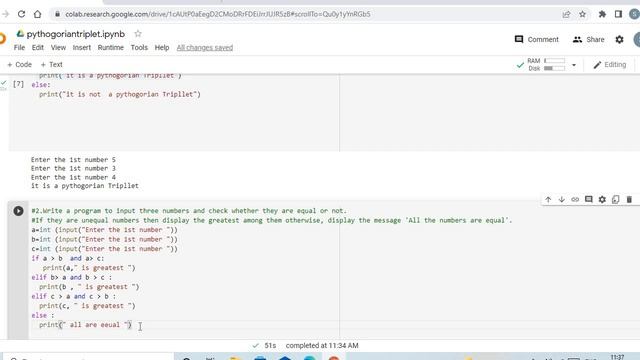
Task: Delete the selected cell with trash icon
Action: pos(629,200)
